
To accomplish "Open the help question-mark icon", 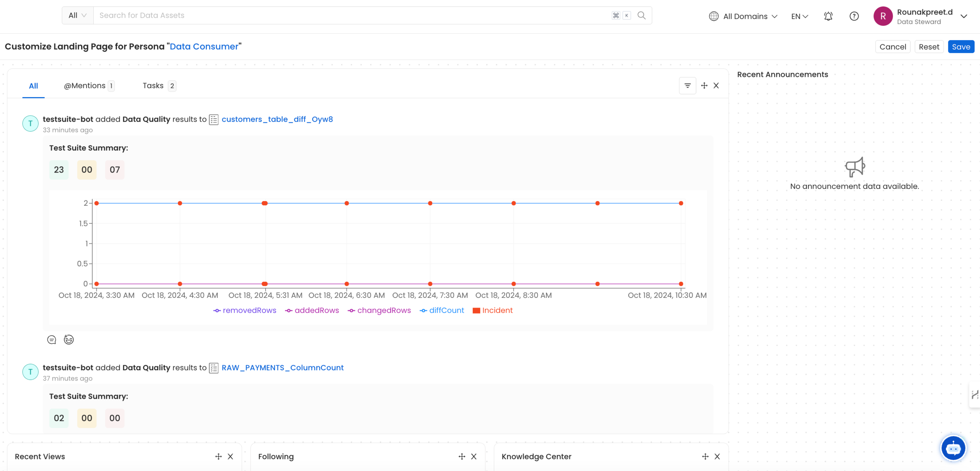I will [854, 16].
